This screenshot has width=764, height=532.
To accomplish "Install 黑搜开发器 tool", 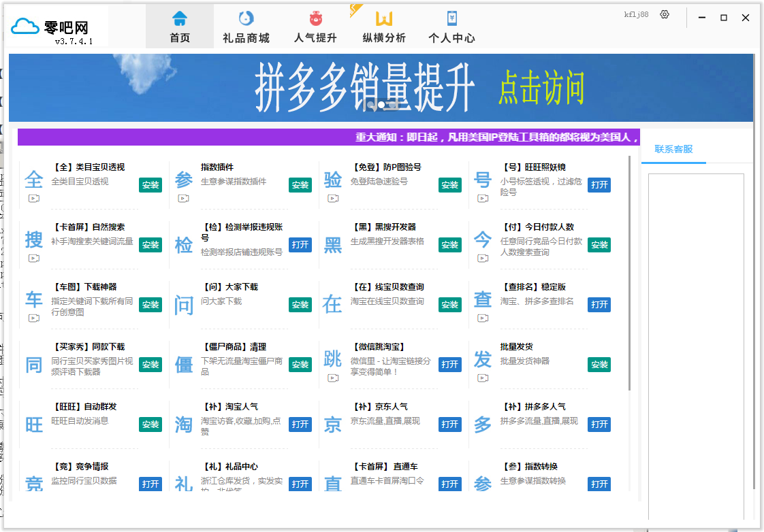I will pyautogui.click(x=449, y=245).
